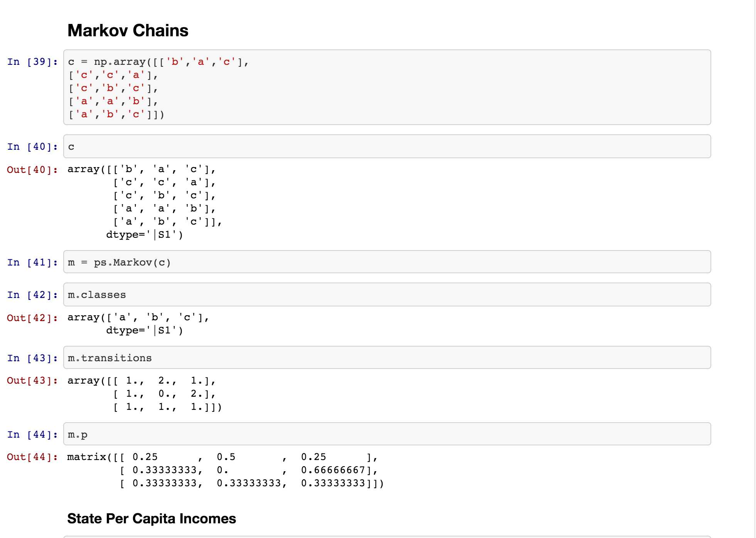Click the In [44] prompt label
756x538 pixels.
32,435
